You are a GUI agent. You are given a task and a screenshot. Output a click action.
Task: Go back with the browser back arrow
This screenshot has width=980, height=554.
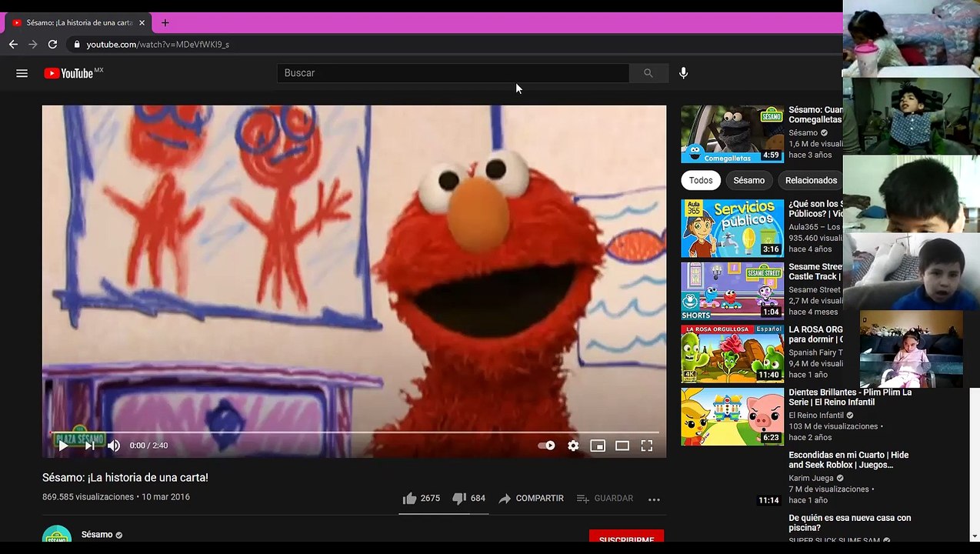(13, 45)
